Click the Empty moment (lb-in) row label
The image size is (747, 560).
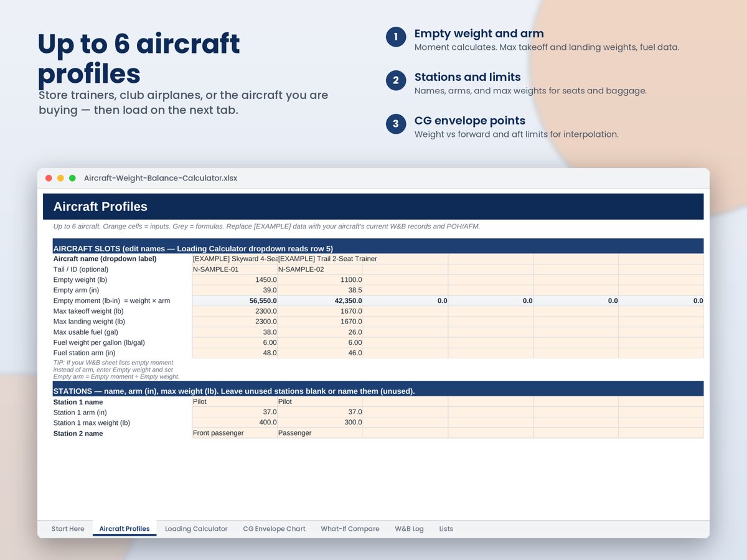tap(111, 301)
